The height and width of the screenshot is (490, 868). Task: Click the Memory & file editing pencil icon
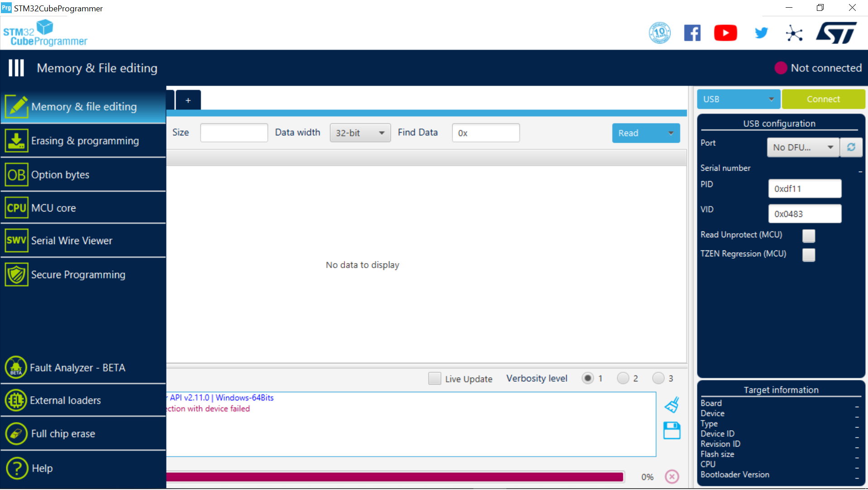pos(17,106)
